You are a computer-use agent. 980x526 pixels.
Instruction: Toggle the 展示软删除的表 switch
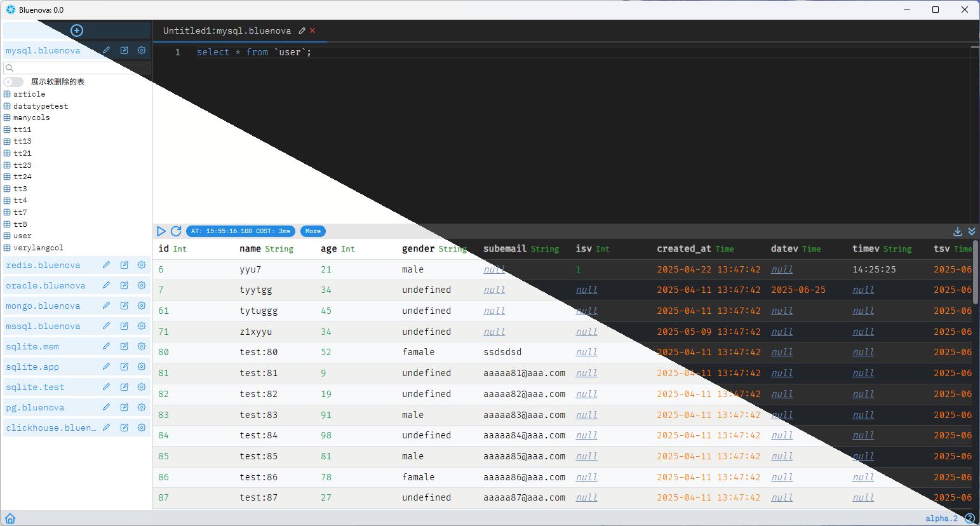13,82
